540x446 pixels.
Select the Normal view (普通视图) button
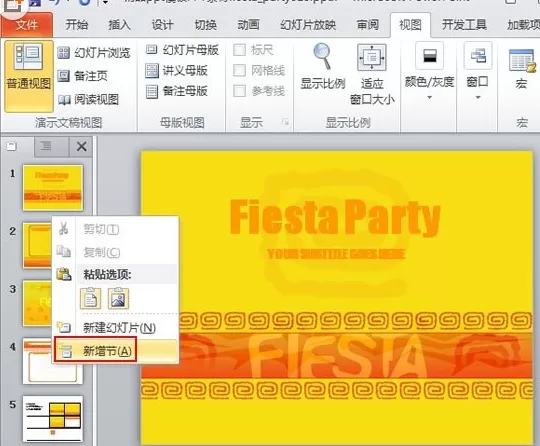[x=29, y=76]
